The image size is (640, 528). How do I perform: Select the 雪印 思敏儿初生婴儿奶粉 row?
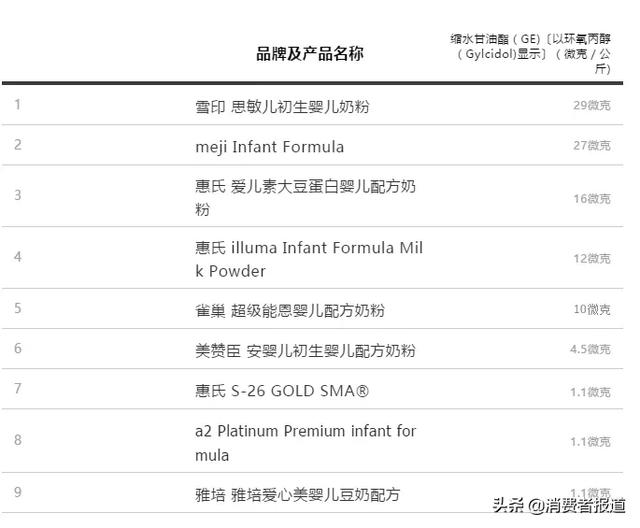(312, 105)
